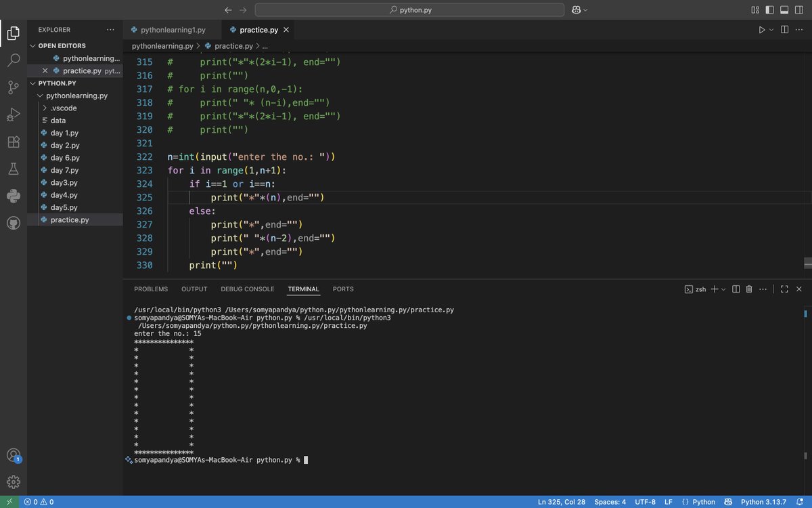Open the PORTS panel tab

(343, 289)
